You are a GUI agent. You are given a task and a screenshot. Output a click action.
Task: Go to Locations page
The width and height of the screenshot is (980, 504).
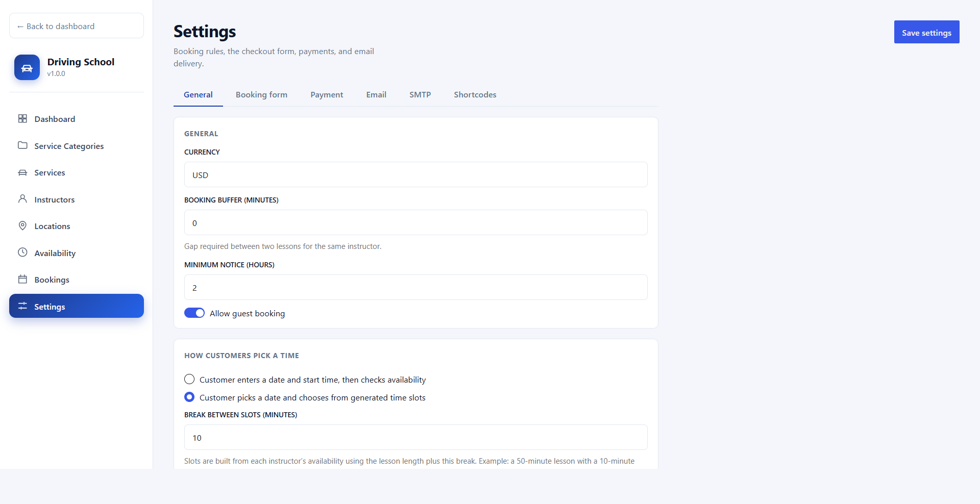77,226
